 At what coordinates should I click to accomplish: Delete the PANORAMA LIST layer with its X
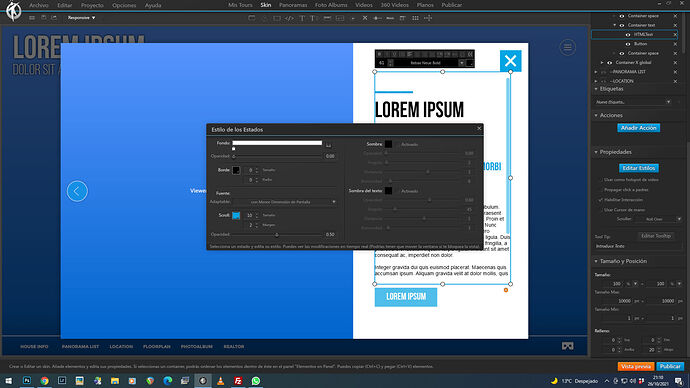click(x=675, y=72)
